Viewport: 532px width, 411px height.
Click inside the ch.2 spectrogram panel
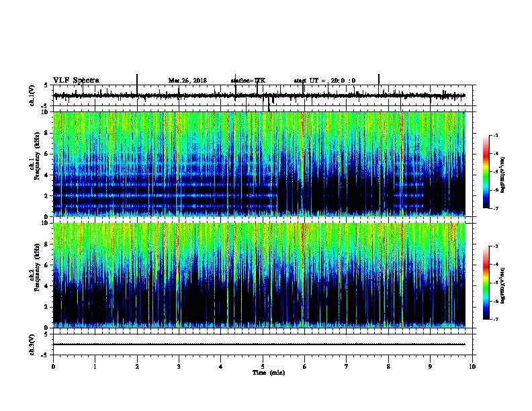click(259, 275)
